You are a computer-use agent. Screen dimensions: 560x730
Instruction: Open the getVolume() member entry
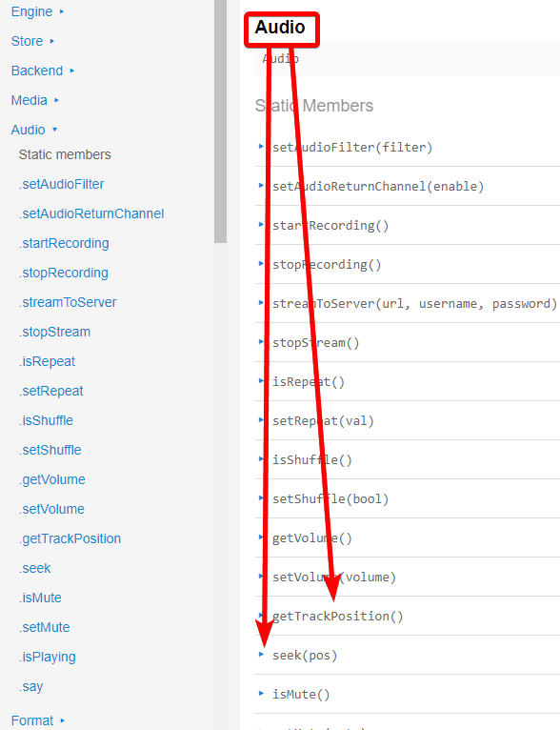312,538
